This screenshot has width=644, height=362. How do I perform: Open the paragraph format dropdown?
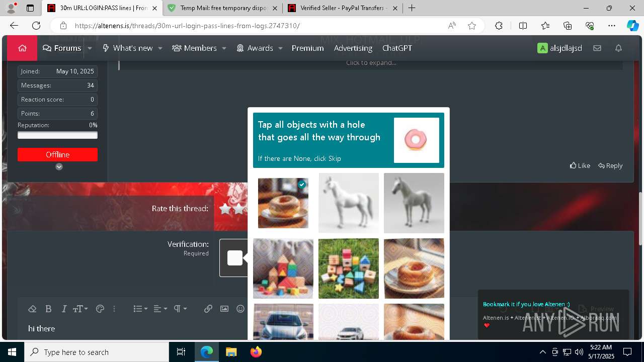point(181,309)
